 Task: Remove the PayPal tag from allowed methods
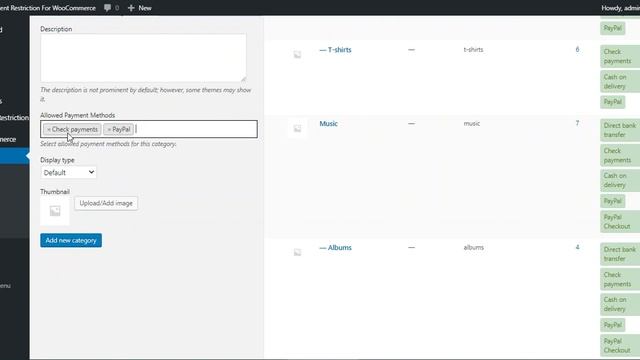coord(109,129)
